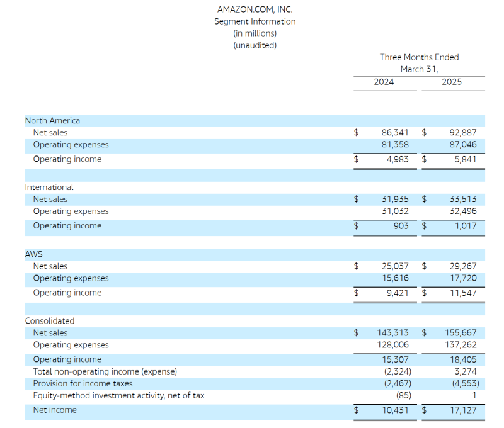504x428 pixels.
Task: Click International 2024 operating income 903
Action: [x=400, y=226]
